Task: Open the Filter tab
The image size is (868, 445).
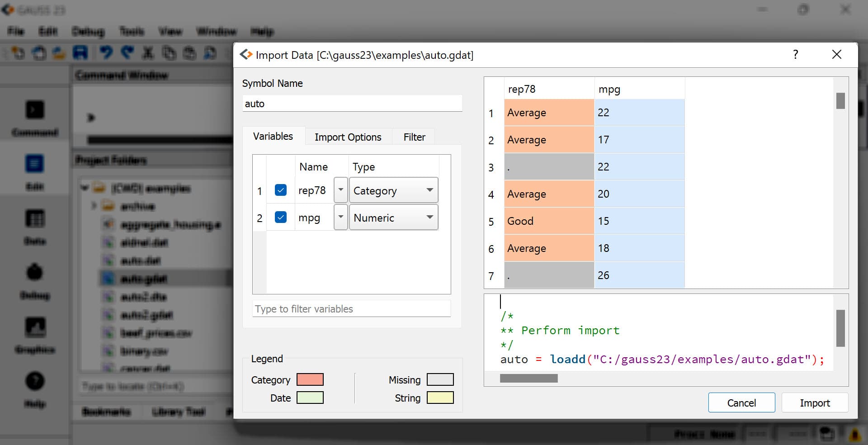Action: 414,137
